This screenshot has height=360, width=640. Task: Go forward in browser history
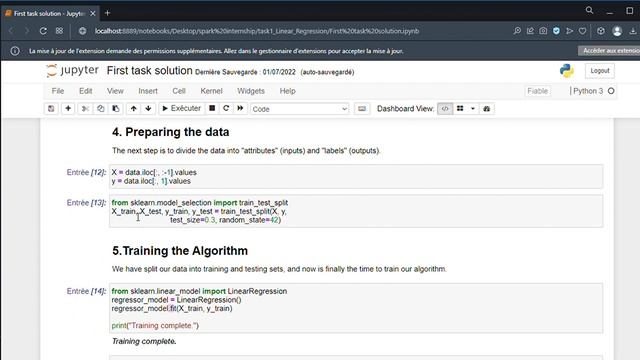(x=27, y=31)
